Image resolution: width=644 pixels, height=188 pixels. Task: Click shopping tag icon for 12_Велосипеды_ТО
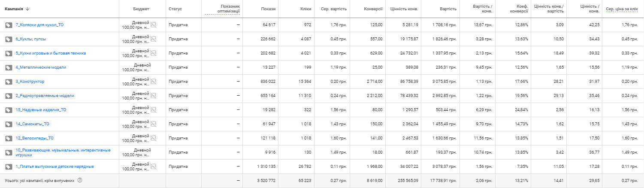pyautogui.click(x=8, y=138)
